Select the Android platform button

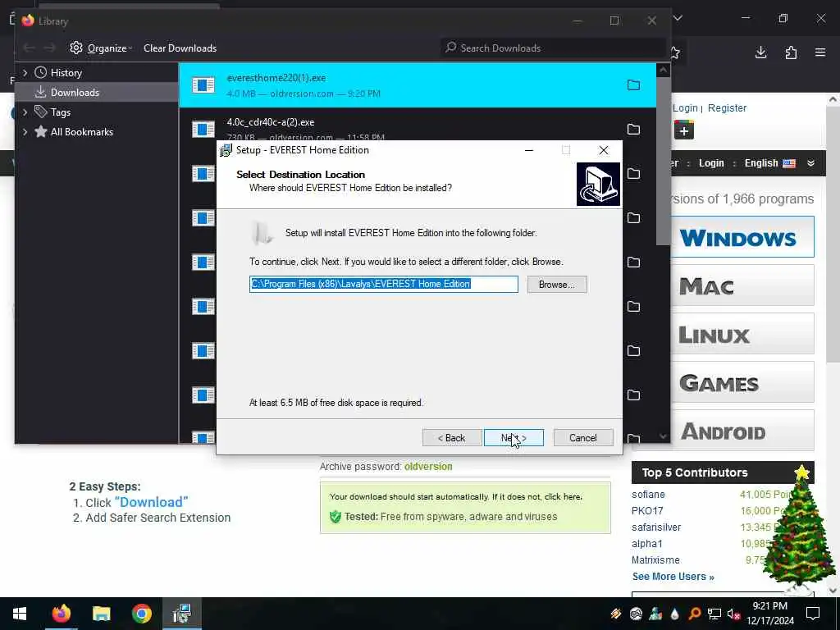[x=742, y=431]
